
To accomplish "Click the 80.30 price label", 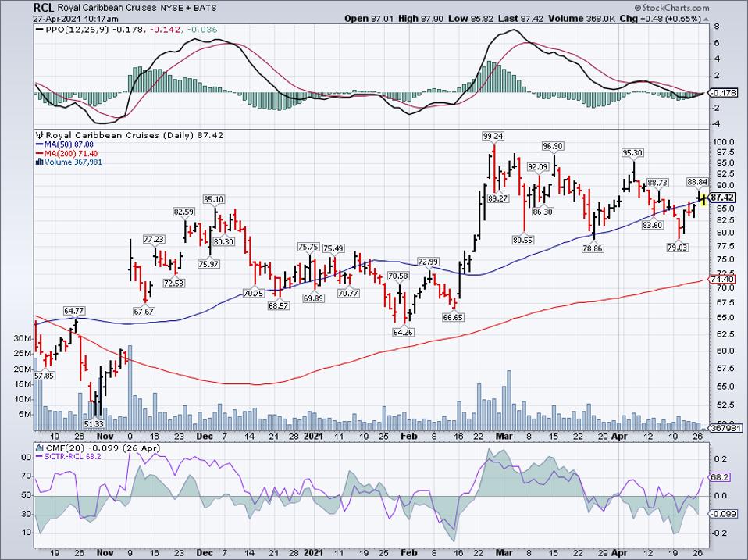I will coord(224,242).
